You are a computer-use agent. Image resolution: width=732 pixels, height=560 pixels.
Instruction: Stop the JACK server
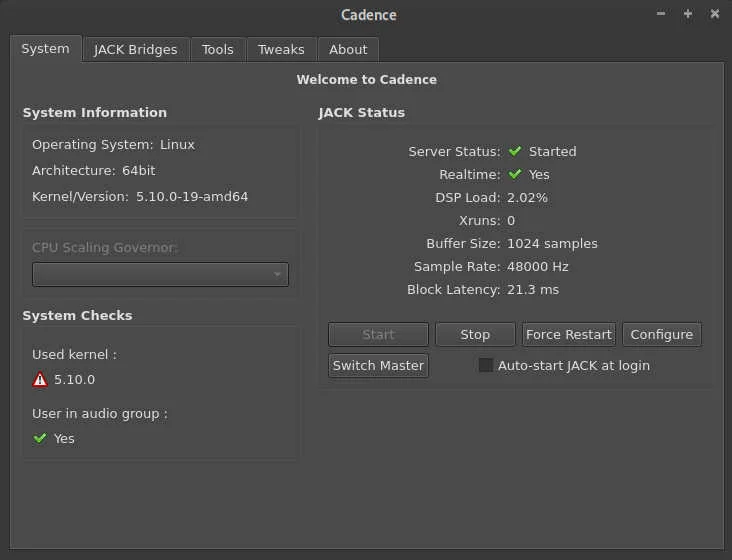pos(475,334)
